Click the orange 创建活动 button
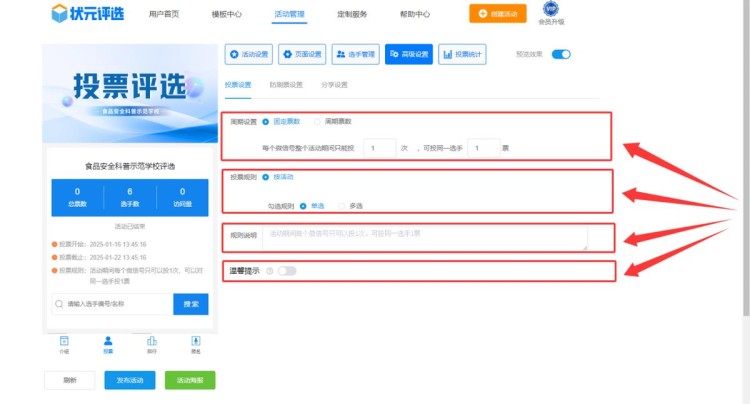The width and height of the screenshot is (750, 404). 497,14
